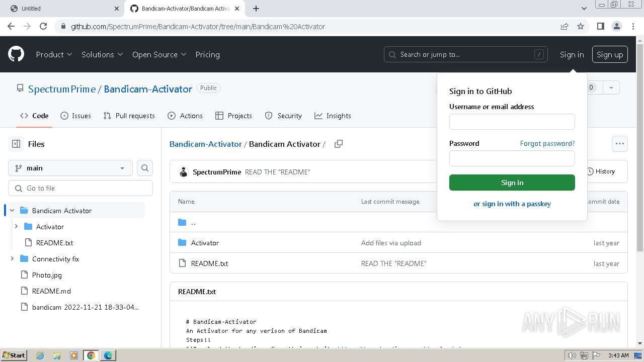This screenshot has height=362, width=644.
Task: Bookmark this page with the star icon
Action: pyautogui.click(x=581, y=26)
